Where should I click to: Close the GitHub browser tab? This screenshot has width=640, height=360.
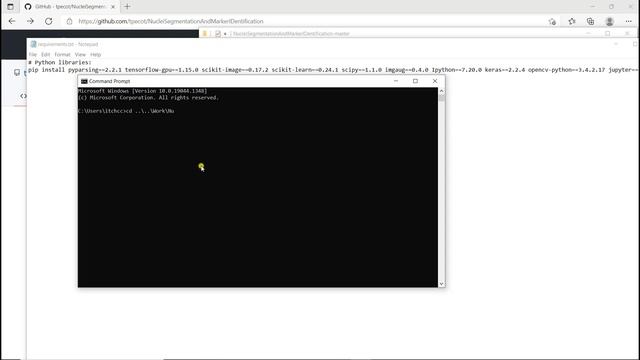coord(113,7)
